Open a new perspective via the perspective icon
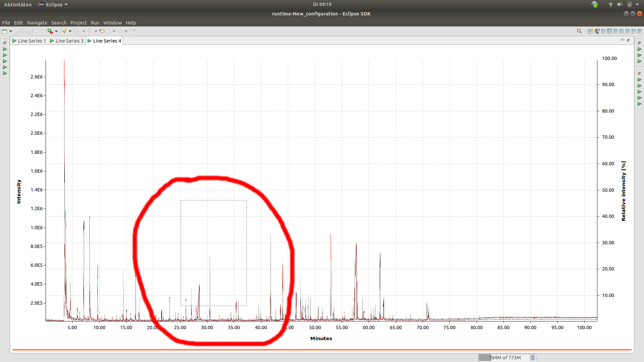The image size is (644, 362). tap(590, 31)
